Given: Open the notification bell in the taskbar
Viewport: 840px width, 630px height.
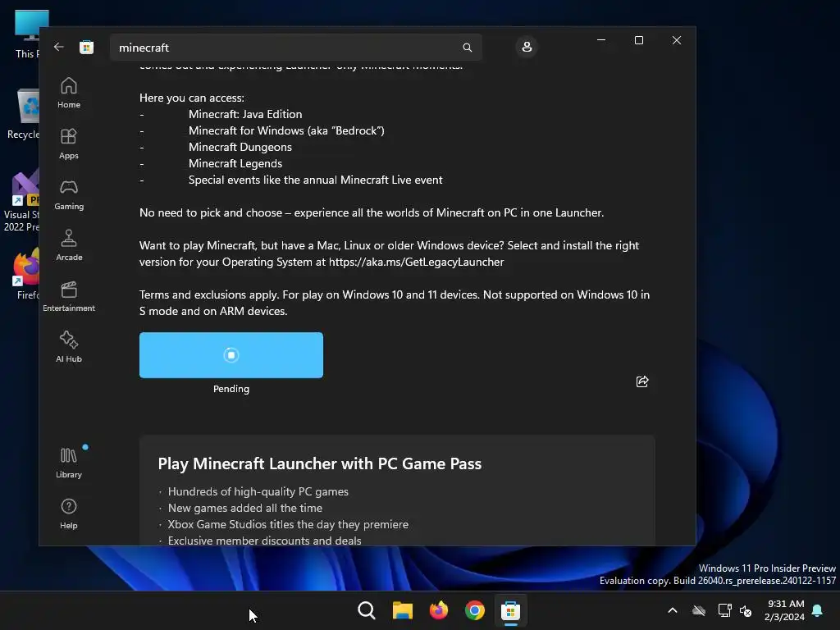Looking at the screenshot, I should click(x=817, y=610).
